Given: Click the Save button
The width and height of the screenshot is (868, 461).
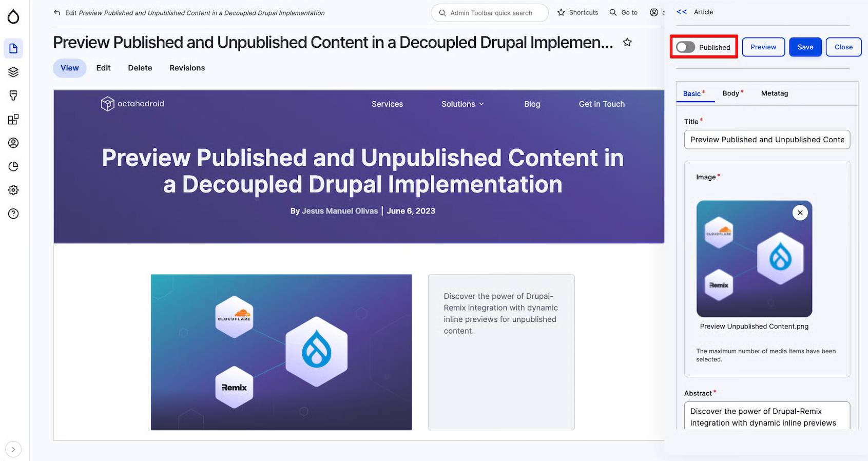Looking at the screenshot, I should [x=805, y=47].
